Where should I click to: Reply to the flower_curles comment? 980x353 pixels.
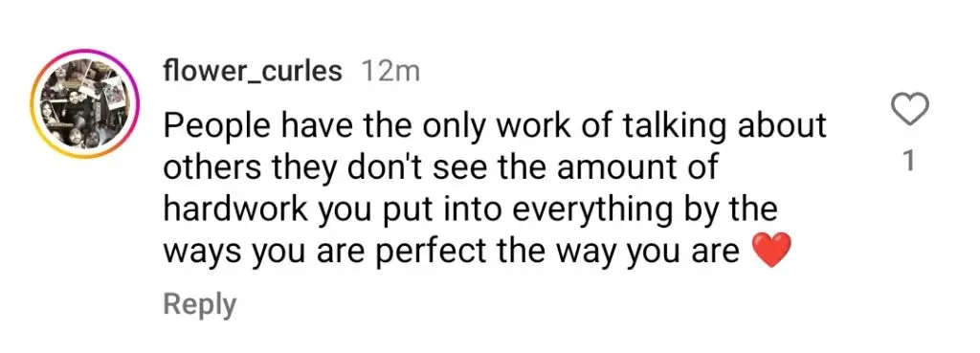click(199, 305)
